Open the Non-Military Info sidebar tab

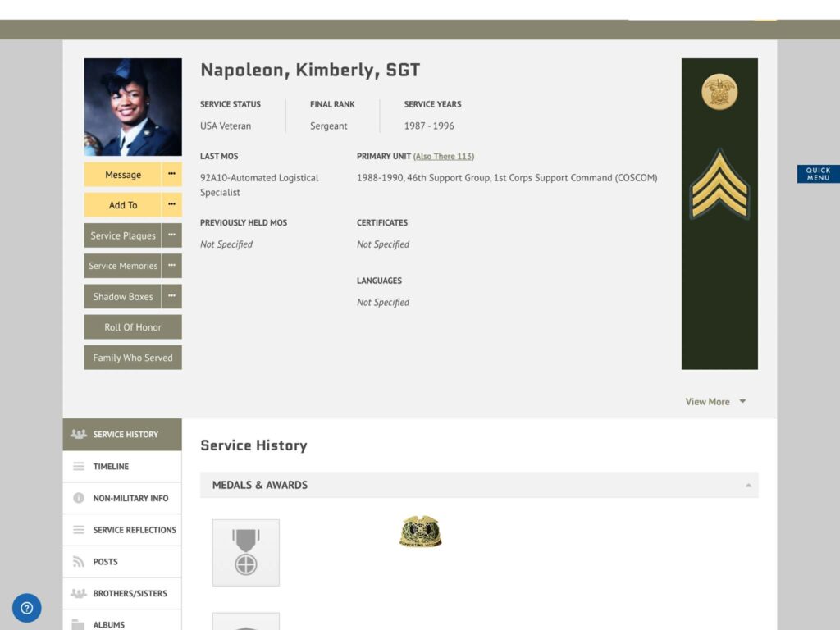pos(130,498)
